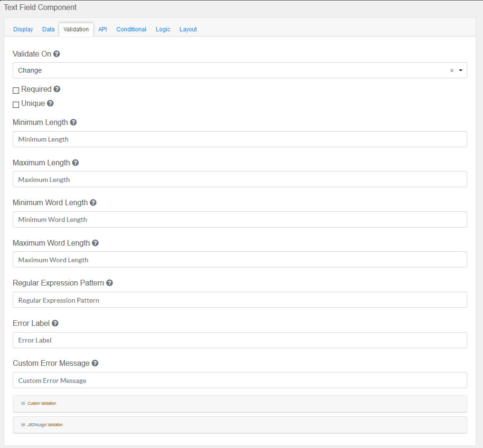Tick the Unique checkbox
Viewport: 483px width, 448px height.
pyautogui.click(x=16, y=105)
